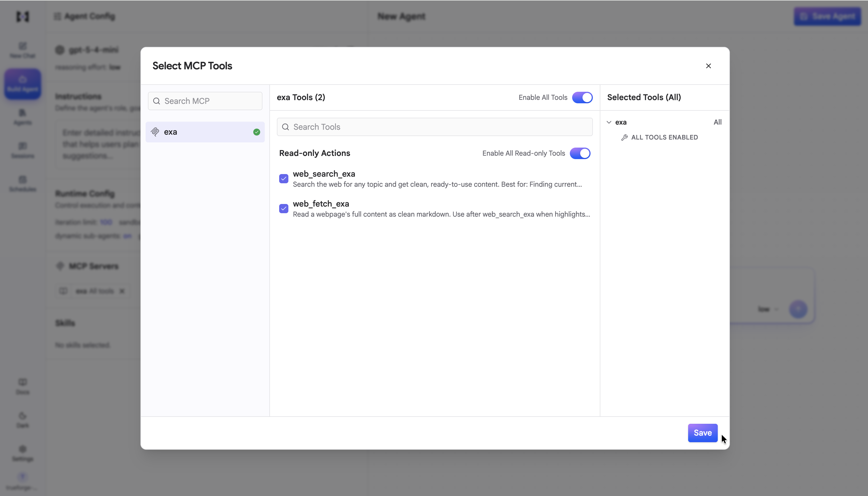Screen dimensions: 868x496
Task: Click the green connected status icon on exa
Action: pos(256,132)
